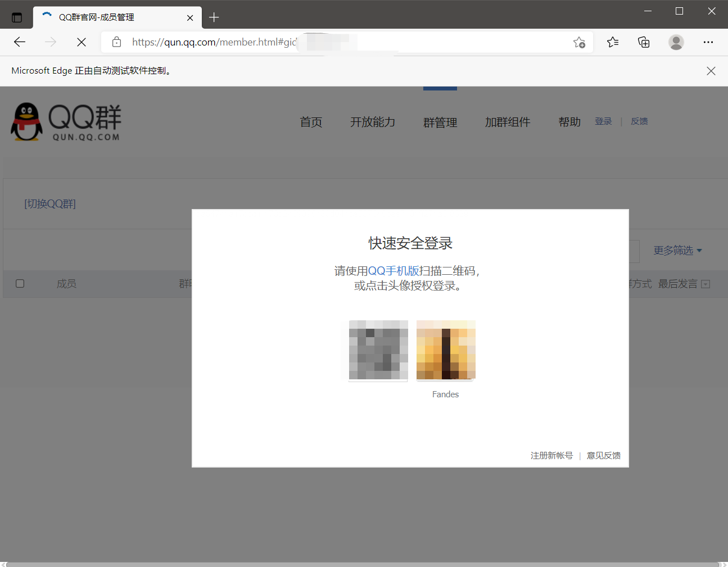728x567 pixels.
Task: Click the 注册新帐号 link
Action: [x=551, y=455]
